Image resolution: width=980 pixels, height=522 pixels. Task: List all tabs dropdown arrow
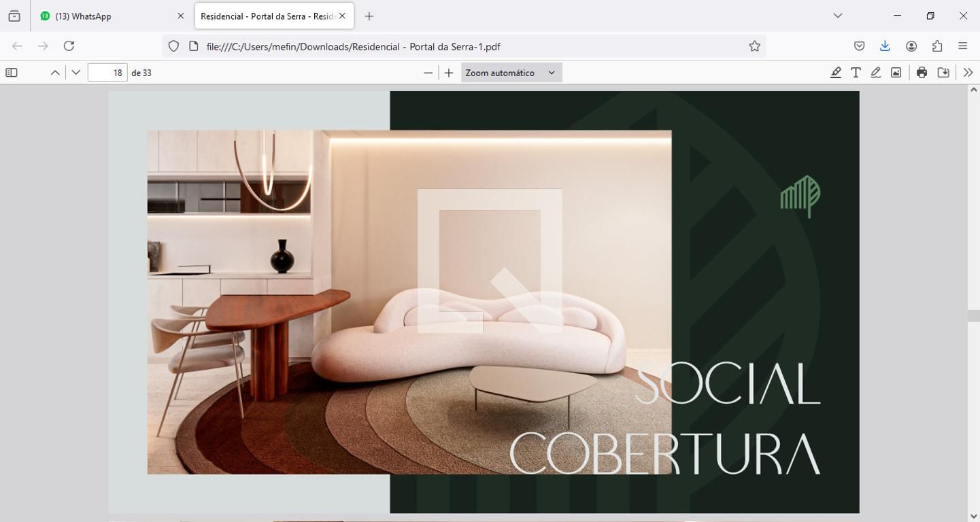coord(838,16)
